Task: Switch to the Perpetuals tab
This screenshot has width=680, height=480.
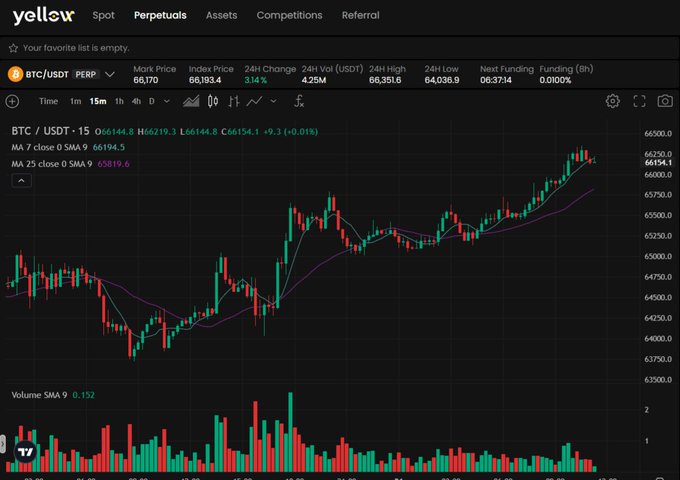Action: [x=160, y=15]
